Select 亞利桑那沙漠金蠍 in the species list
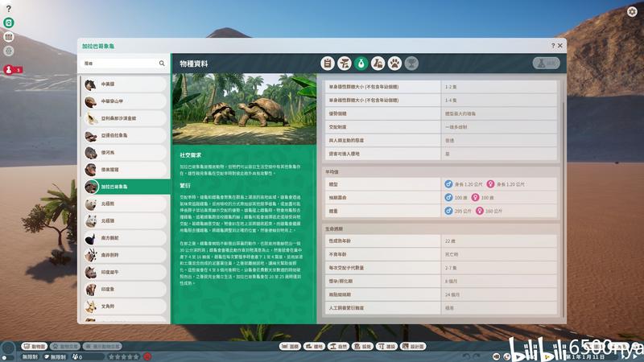This screenshot has width=644, height=362. (125, 118)
